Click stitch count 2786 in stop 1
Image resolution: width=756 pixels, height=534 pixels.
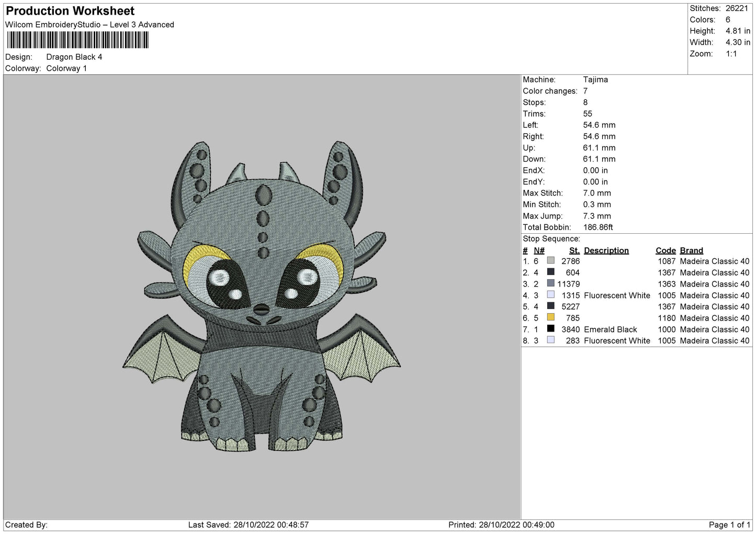point(570,261)
